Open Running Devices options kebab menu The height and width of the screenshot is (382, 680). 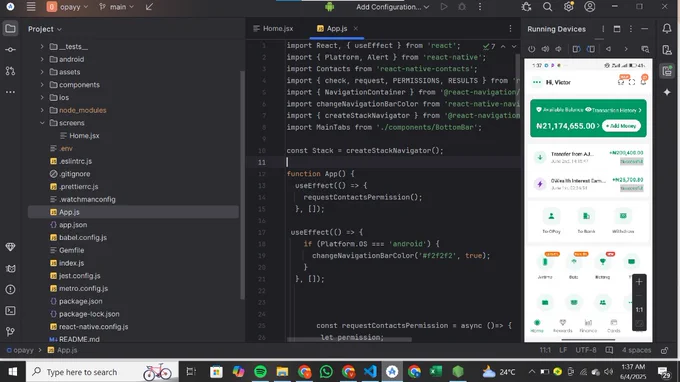click(x=631, y=29)
